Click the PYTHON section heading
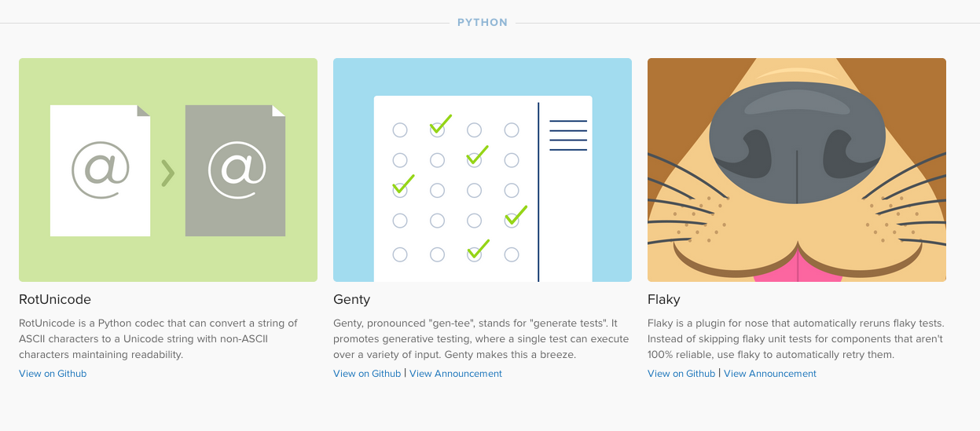 click(483, 23)
